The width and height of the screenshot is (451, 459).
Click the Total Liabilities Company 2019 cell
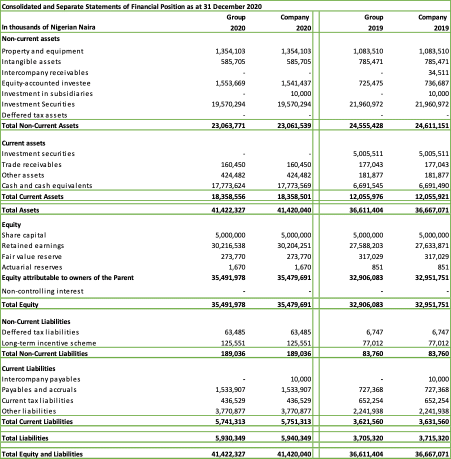[x=434, y=438]
